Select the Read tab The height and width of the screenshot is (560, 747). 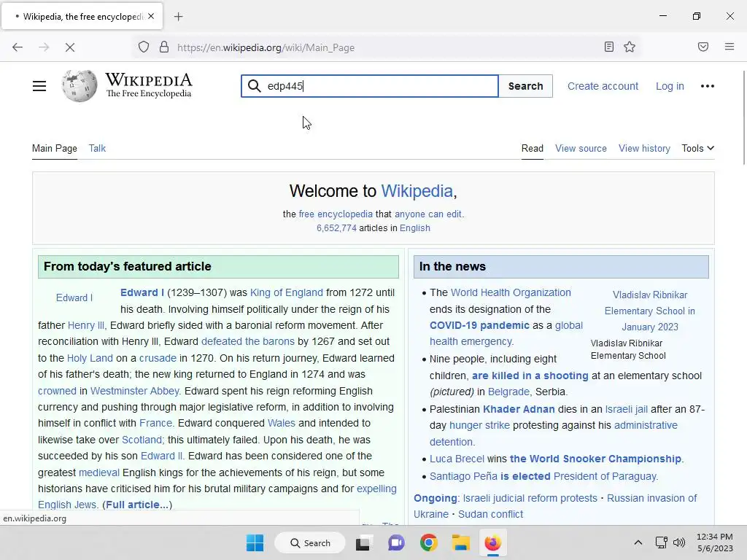pos(532,149)
